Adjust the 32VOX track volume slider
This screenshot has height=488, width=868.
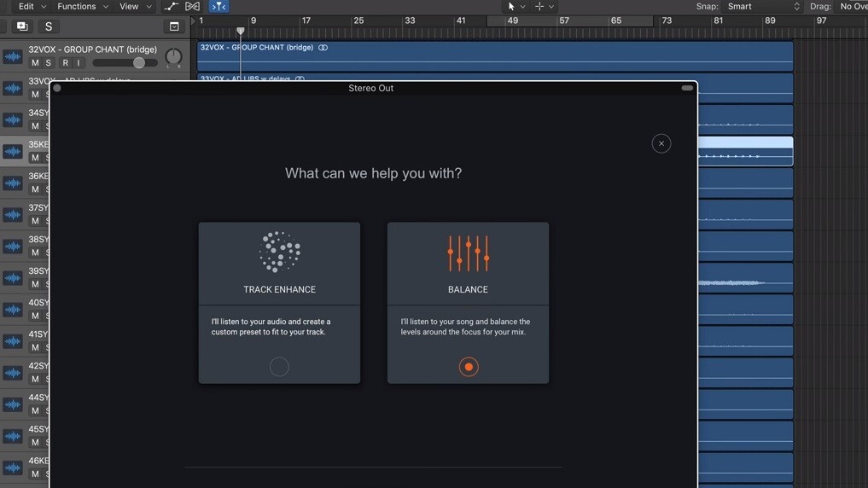[138, 63]
